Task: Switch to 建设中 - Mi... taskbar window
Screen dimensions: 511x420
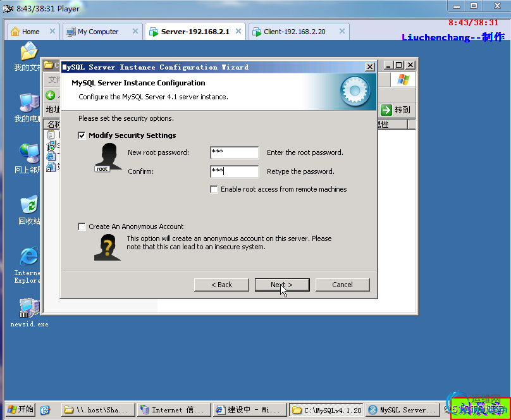Action: [x=250, y=410]
